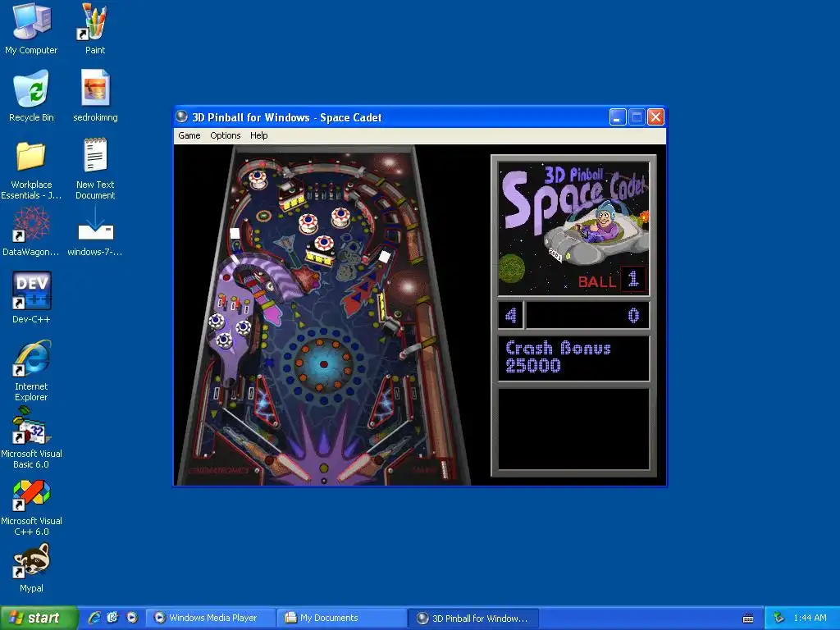Open the Options menu in Pinball
The image size is (840, 630).
225,135
